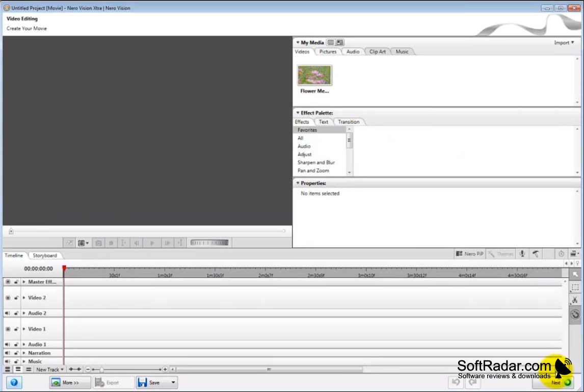
Task: Mute the Music track
Action: click(x=8, y=361)
